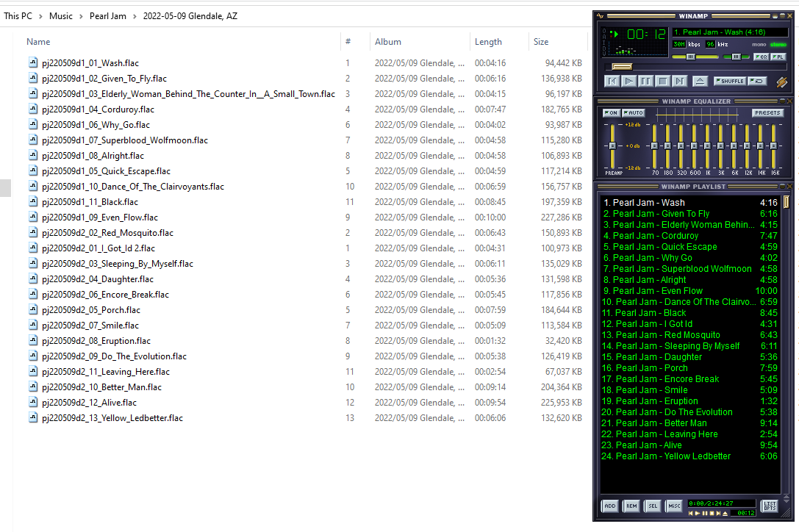Viewport: 799px width, 532px height.
Task: Toggle the PL playlist window button
Action: coord(778,57)
